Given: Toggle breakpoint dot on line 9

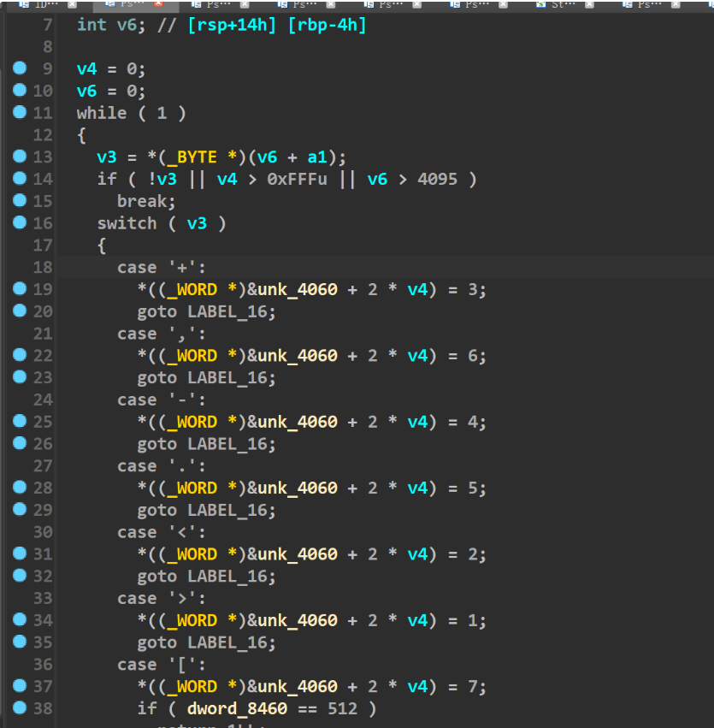Looking at the screenshot, I should point(21,68).
